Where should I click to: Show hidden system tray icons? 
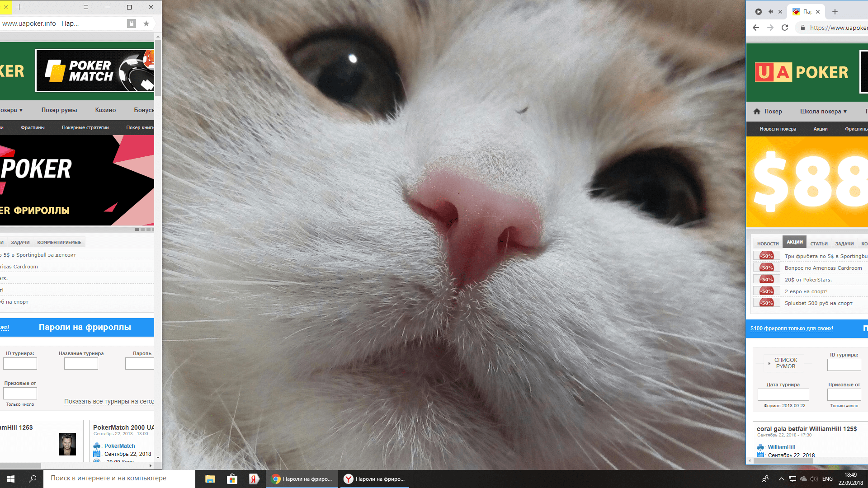point(781,479)
